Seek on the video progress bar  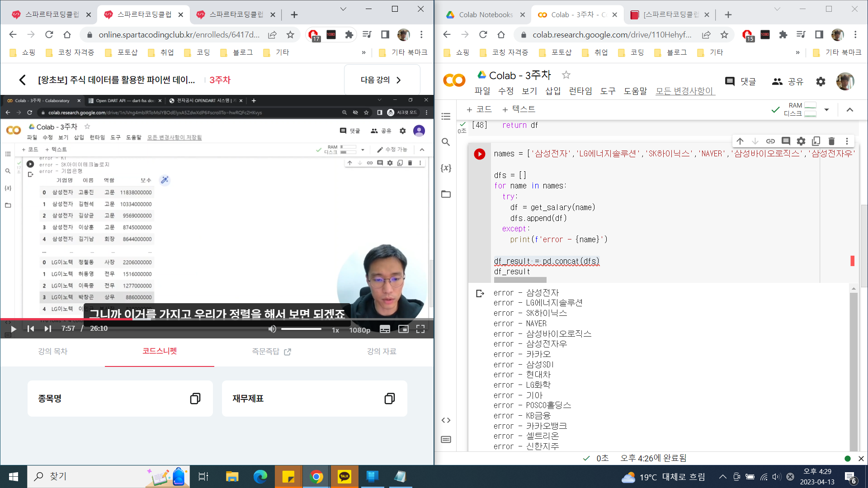tap(217, 319)
